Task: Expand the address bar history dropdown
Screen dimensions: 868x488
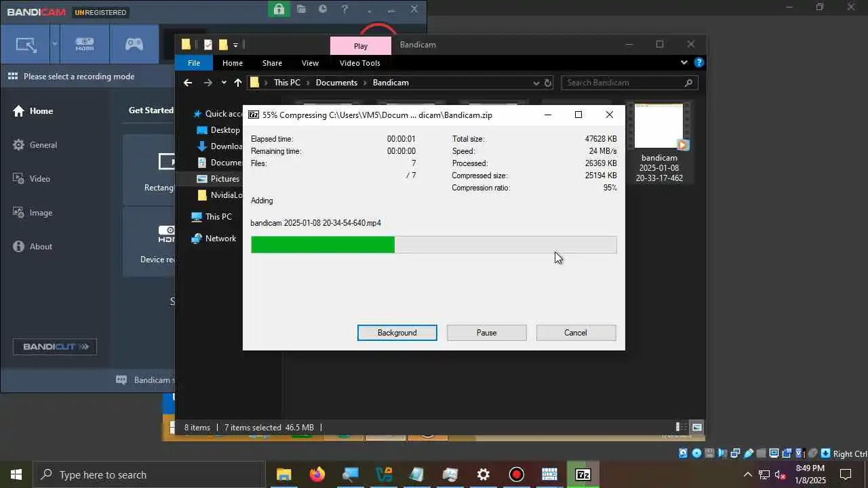Action: point(536,83)
